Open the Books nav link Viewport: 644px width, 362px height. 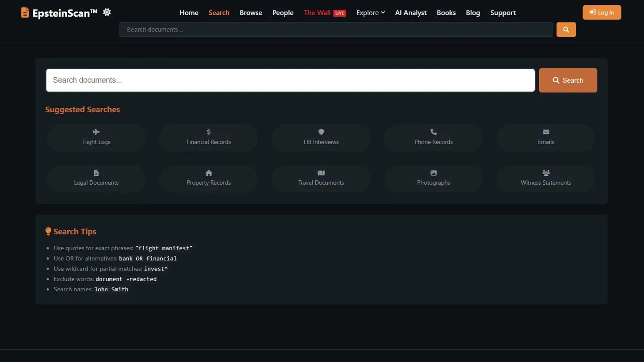446,13
